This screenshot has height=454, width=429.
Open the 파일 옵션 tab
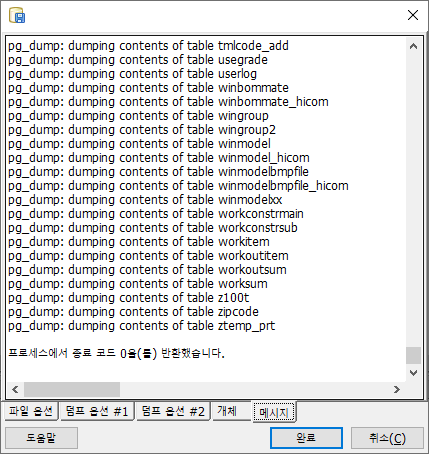point(31,411)
